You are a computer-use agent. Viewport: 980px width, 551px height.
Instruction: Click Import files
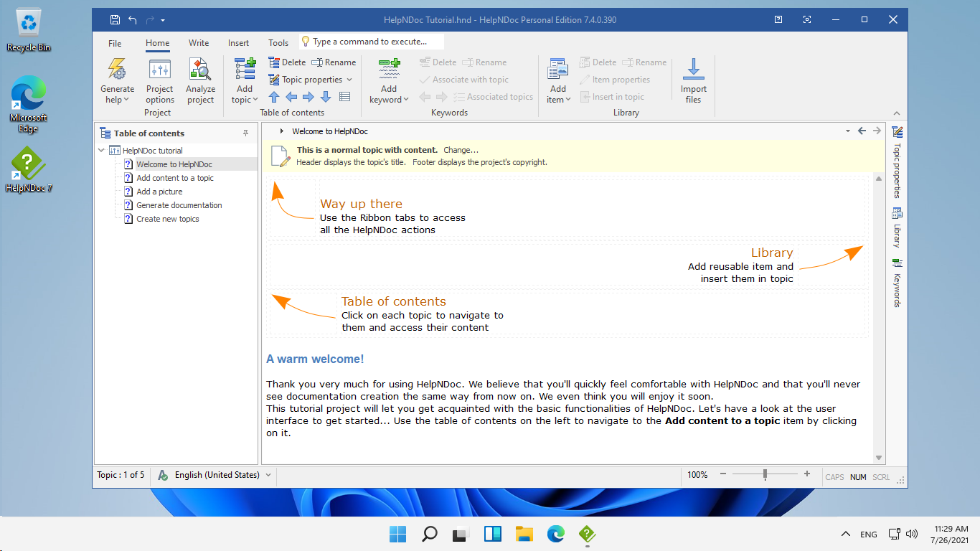pyautogui.click(x=693, y=81)
